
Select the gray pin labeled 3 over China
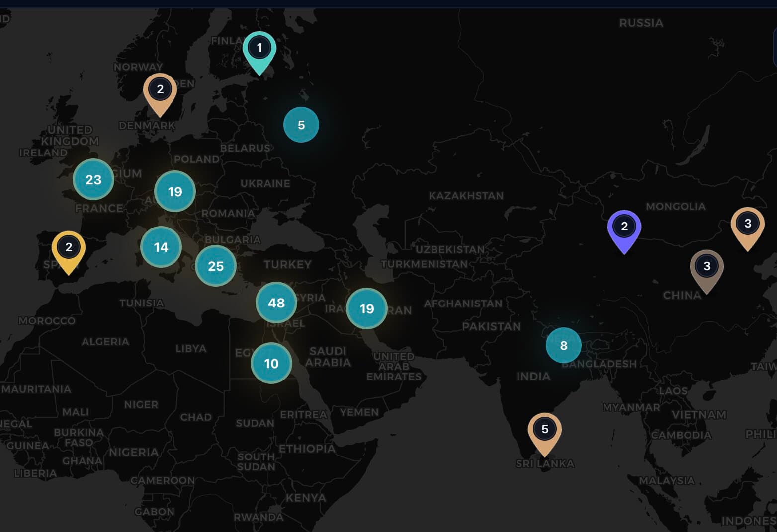coord(706,266)
